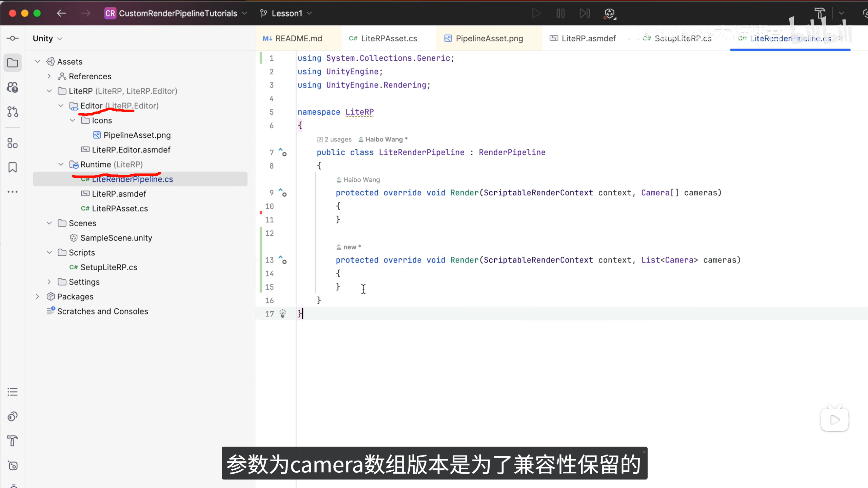Open SampleScene.unity in project tree

(x=116, y=238)
